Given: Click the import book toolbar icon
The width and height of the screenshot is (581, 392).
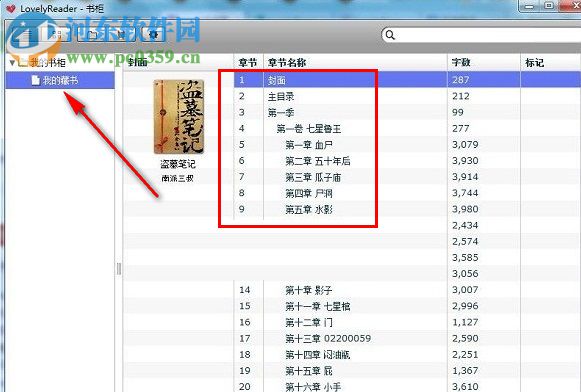Looking at the screenshot, I should [122, 35].
